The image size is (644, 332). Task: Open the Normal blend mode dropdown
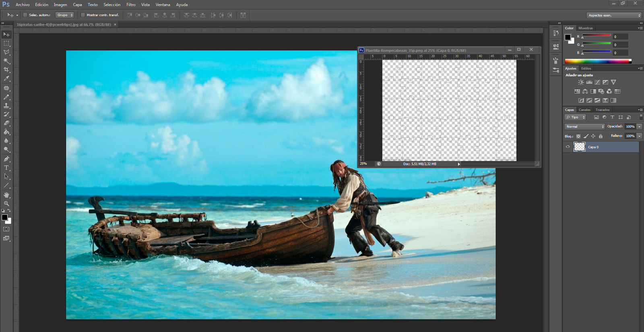[585, 127]
